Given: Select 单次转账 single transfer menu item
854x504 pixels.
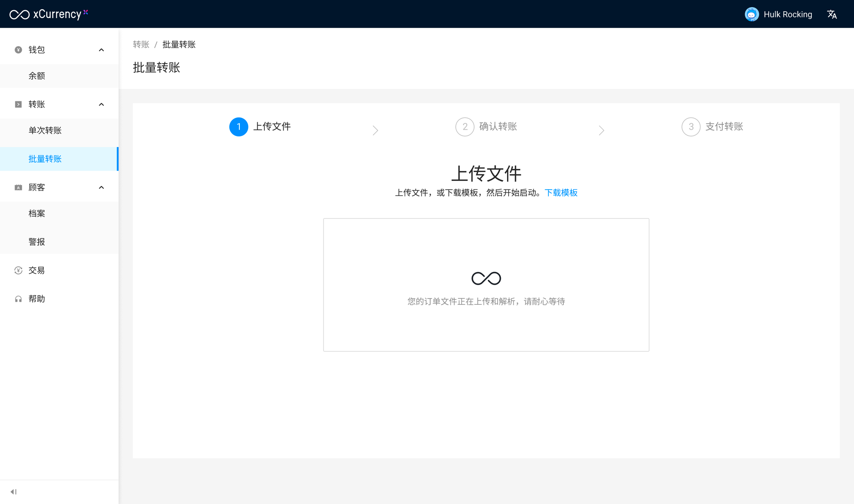Looking at the screenshot, I should click(45, 130).
